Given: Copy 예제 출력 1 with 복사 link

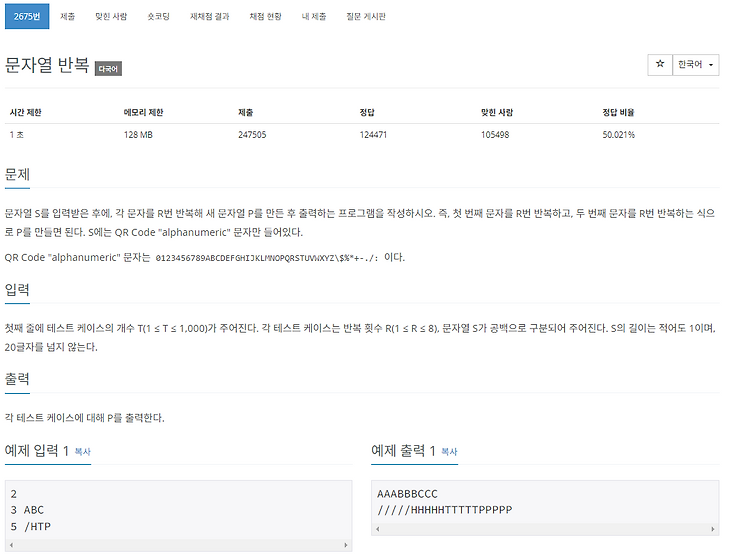Looking at the screenshot, I should (x=449, y=451).
